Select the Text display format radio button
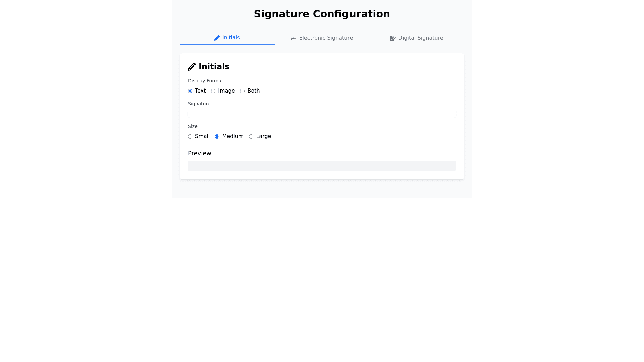 [x=190, y=91]
